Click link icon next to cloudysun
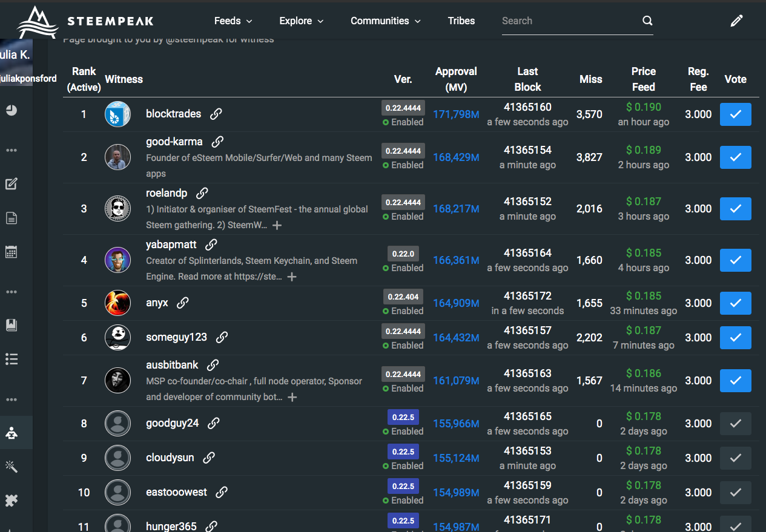Screen dimensions: 766x532 point(209,458)
